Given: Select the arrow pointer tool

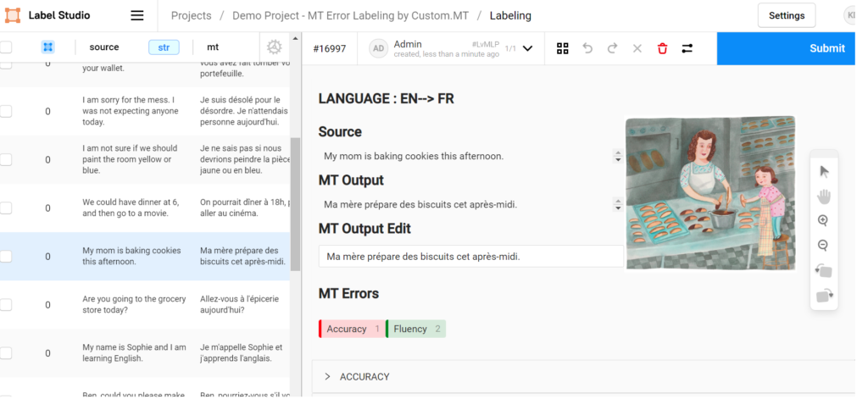Looking at the screenshot, I should point(824,171).
